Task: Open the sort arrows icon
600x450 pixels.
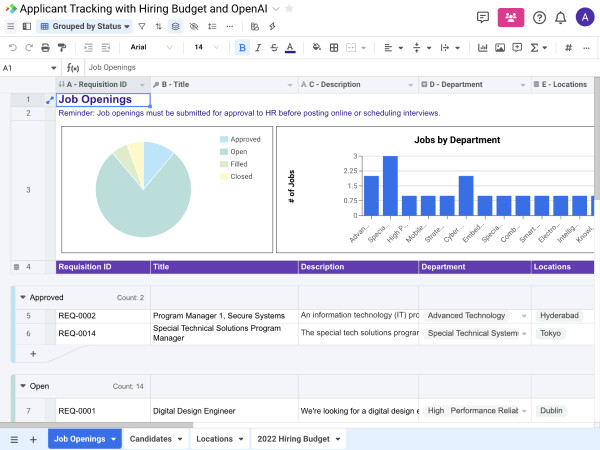Action: coord(158,26)
